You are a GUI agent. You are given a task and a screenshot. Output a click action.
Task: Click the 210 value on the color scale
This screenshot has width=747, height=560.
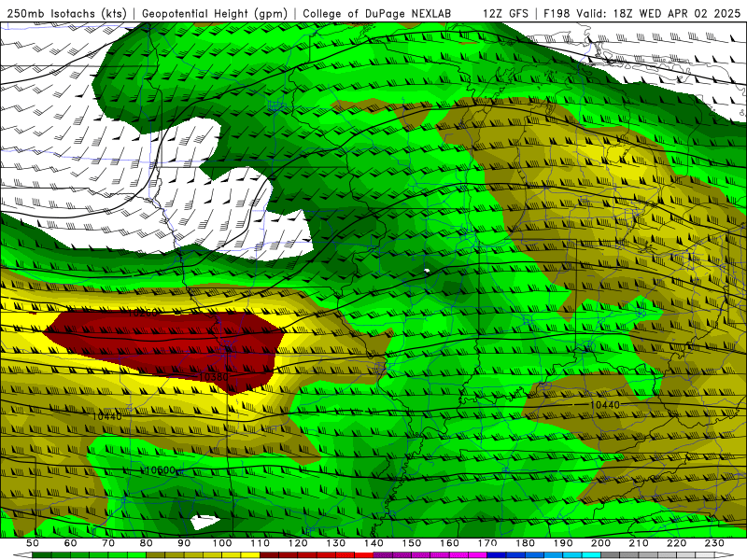tap(640, 543)
